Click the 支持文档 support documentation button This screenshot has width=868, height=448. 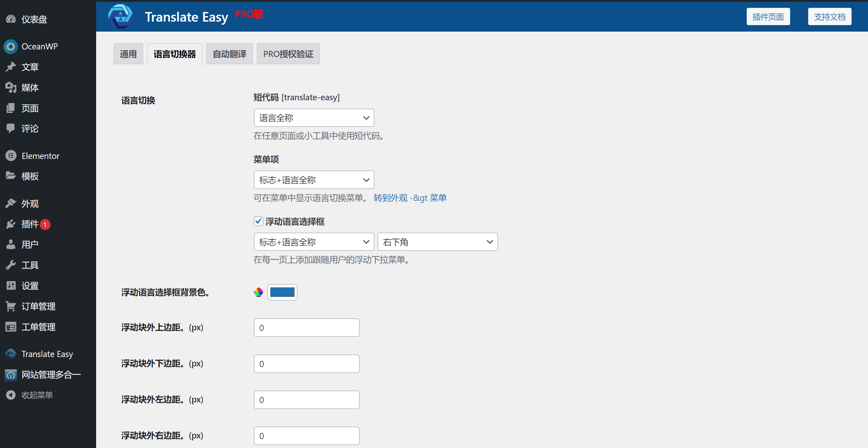[830, 16]
